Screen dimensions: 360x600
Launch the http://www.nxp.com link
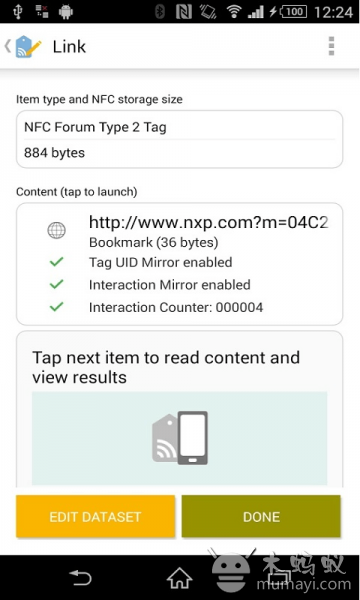(209, 222)
